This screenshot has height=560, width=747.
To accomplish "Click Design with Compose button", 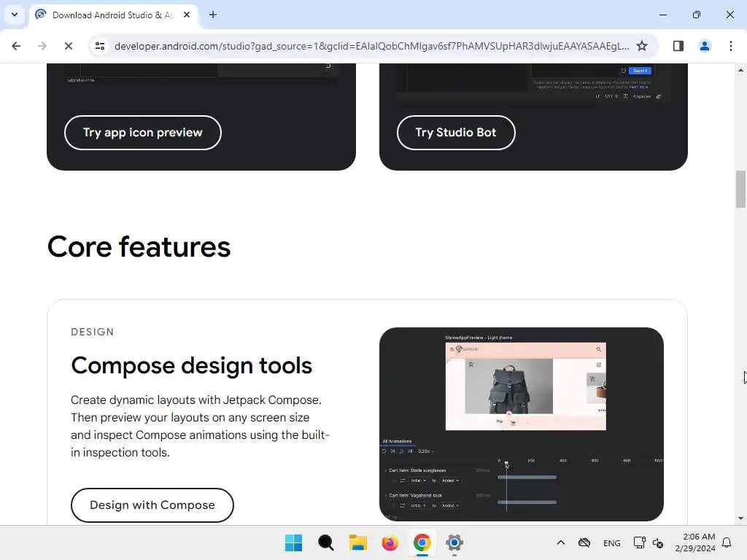I will pos(152,505).
